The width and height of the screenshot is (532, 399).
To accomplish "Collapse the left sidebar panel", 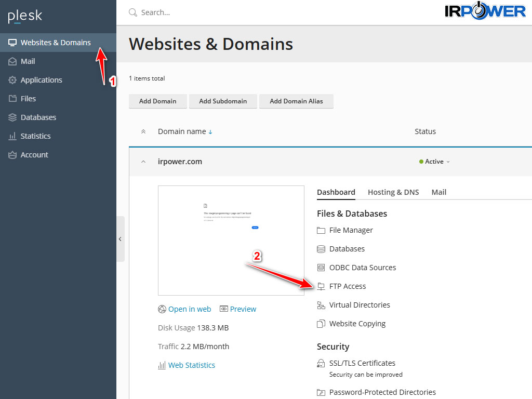I will (120, 239).
